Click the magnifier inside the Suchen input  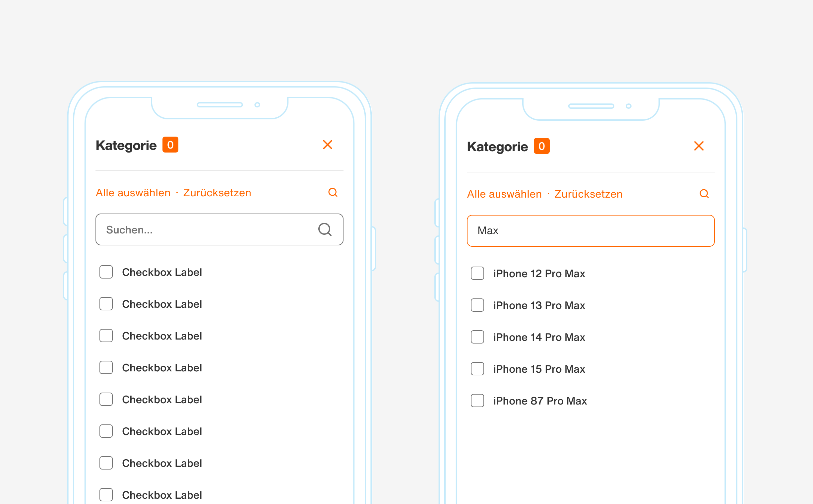click(x=325, y=229)
